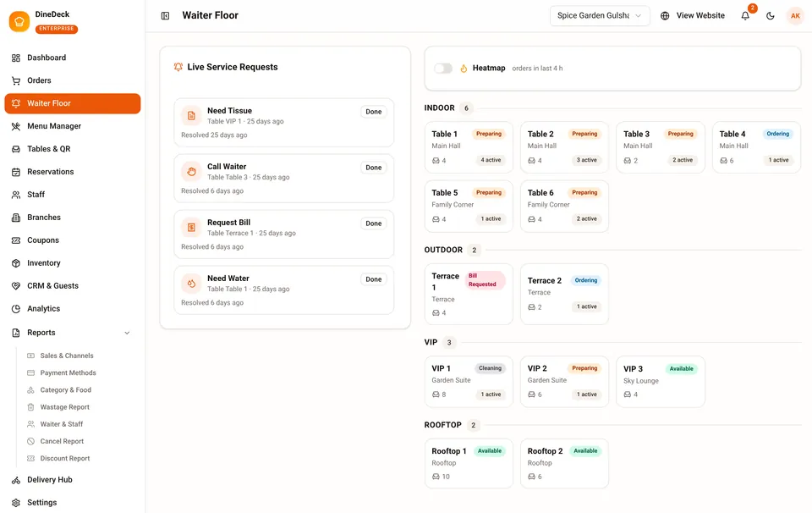Collapse sidebar using the panel toggle icon

tap(165, 15)
